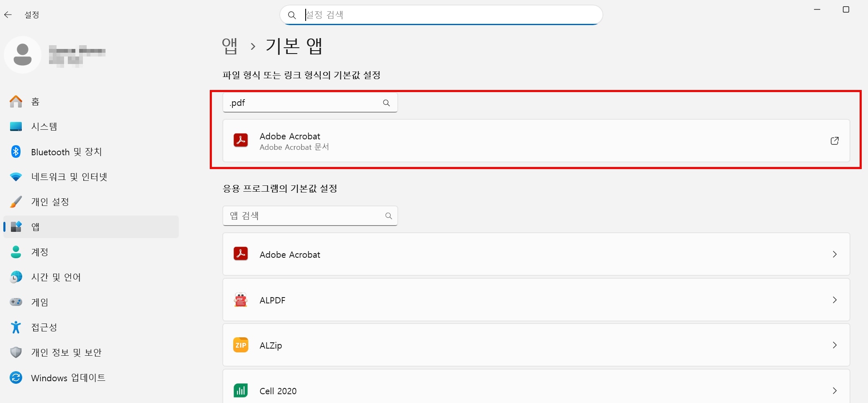Click the Cell 2020 app icon
868x403 pixels.
(x=241, y=390)
